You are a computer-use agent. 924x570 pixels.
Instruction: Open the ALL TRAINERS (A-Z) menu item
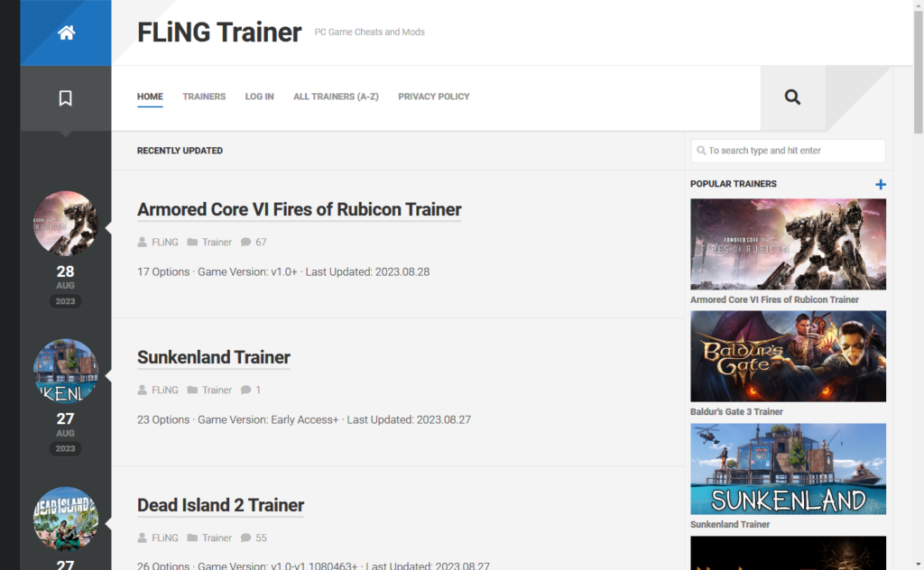[336, 97]
